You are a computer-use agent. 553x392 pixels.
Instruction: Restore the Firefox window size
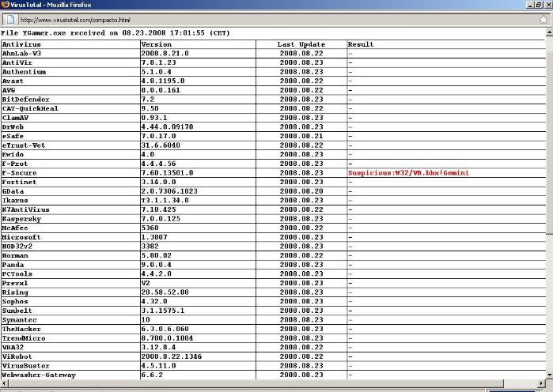539,5
